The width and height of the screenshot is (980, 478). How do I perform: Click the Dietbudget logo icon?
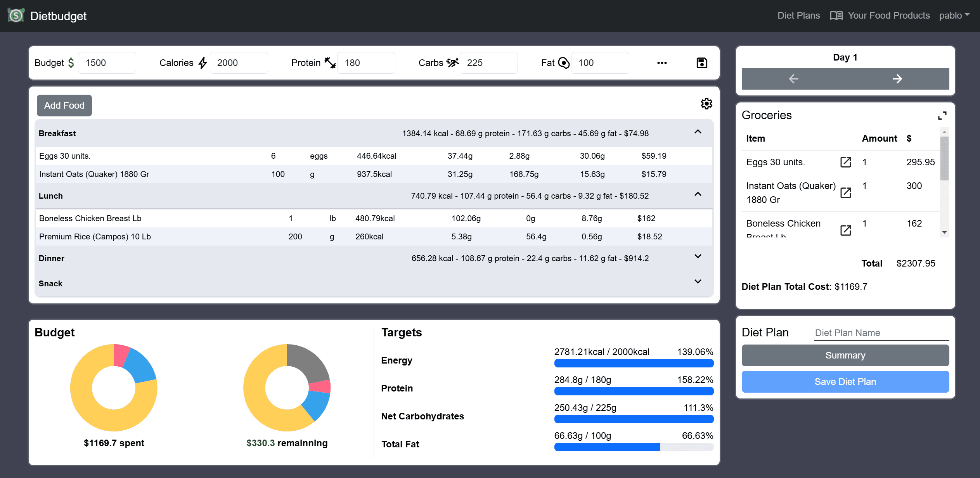coord(16,16)
